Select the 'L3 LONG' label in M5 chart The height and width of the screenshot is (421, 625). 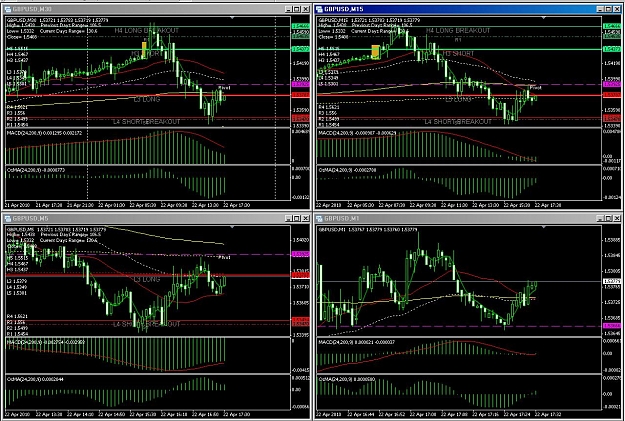coord(147,279)
